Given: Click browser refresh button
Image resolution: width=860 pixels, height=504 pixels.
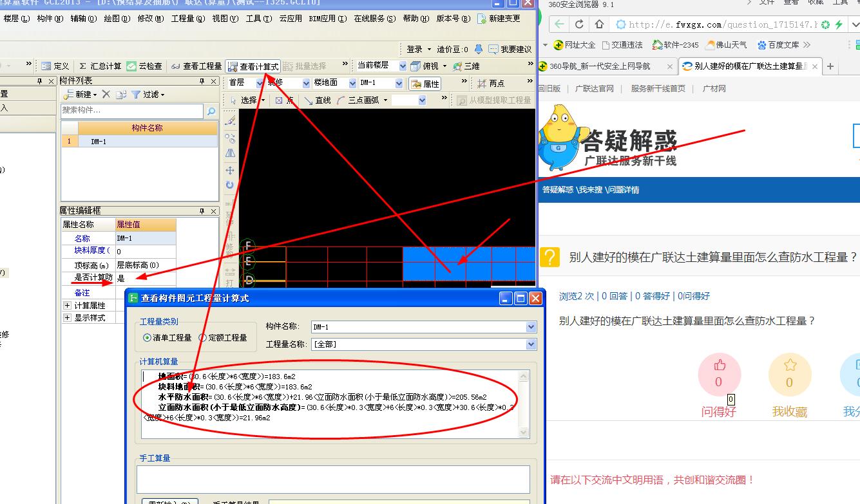Looking at the screenshot, I should coord(579,24).
